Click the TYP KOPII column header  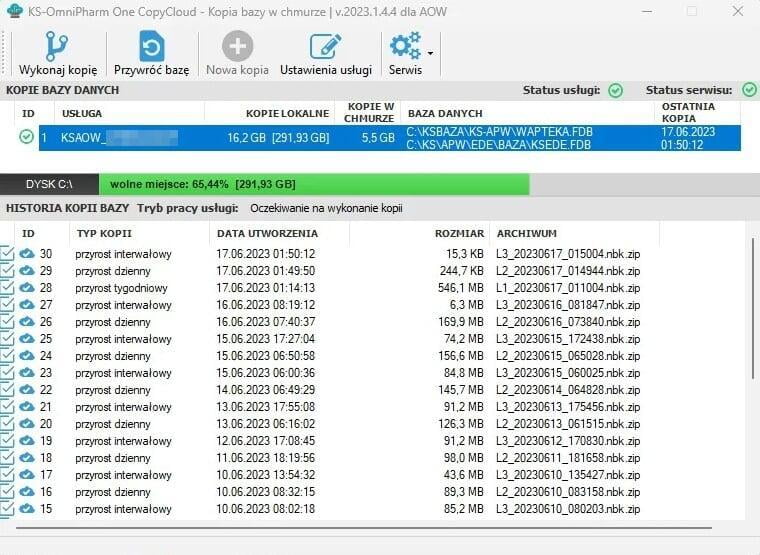coord(105,233)
